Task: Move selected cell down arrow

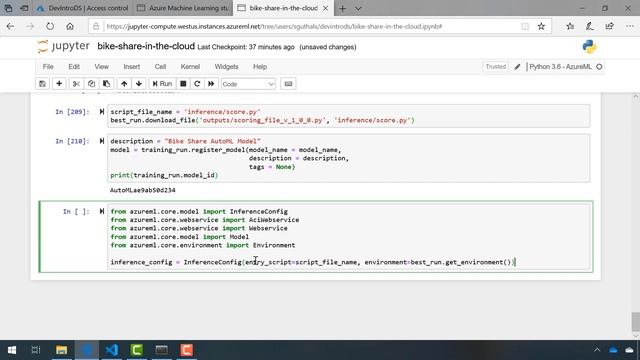Action: (x=139, y=84)
